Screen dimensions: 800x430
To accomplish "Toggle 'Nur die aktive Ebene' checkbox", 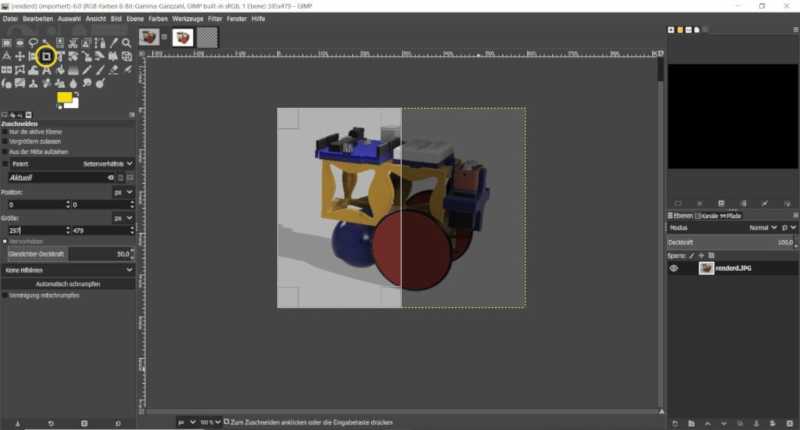I will click(x=5, y=132).
